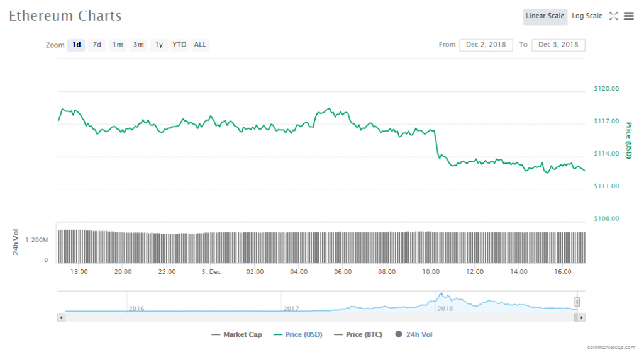Grab the navigator range handle
This screenshot has width=644, height=357.
click(577, 302)
